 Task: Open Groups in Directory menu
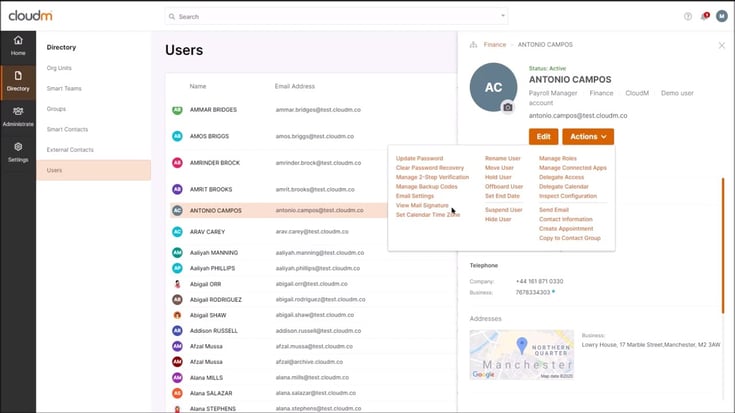pyautogui.click(x=56, y=109)
